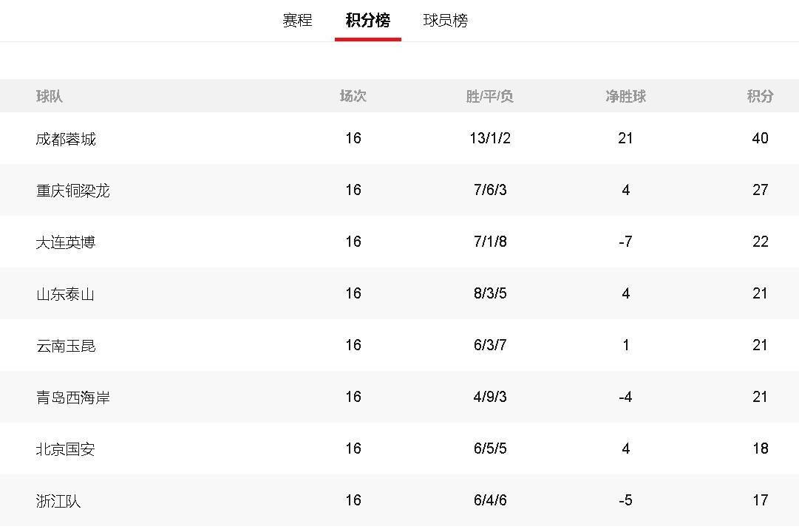Click 云南玉昆's goal difference 1
799x532 pixels.
[626, 345]
